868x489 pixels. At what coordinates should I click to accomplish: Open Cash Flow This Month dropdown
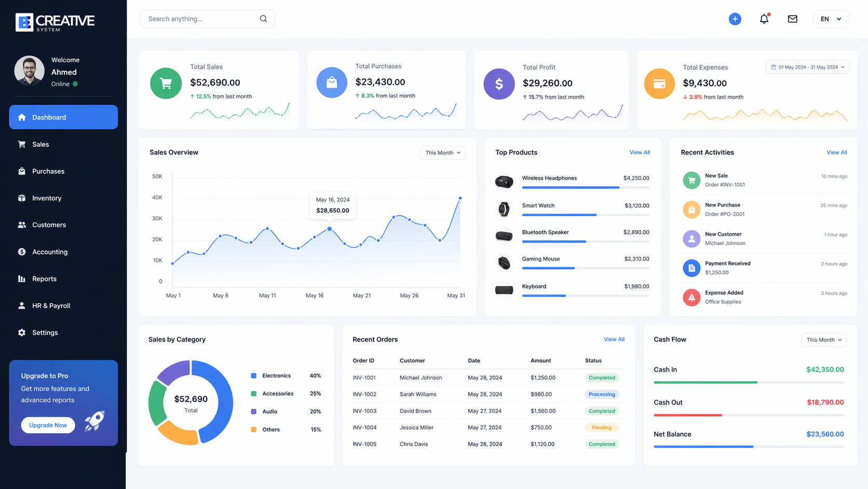[823, 340]
